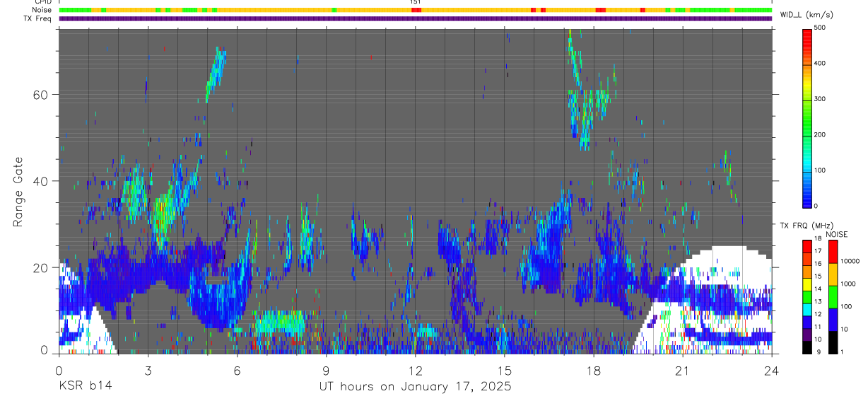Click the UT hours on January 17, 2025 label
Screen dimensions: 868x401
coord(415,388)
